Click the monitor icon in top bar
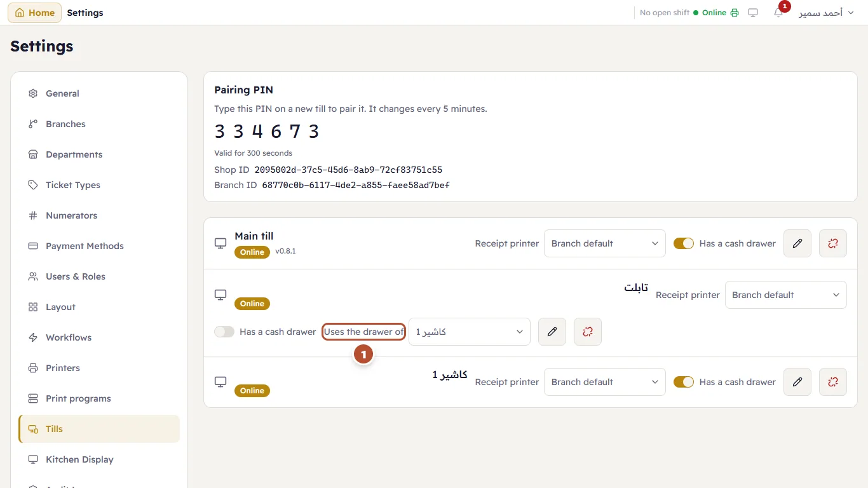 [753, 13]
